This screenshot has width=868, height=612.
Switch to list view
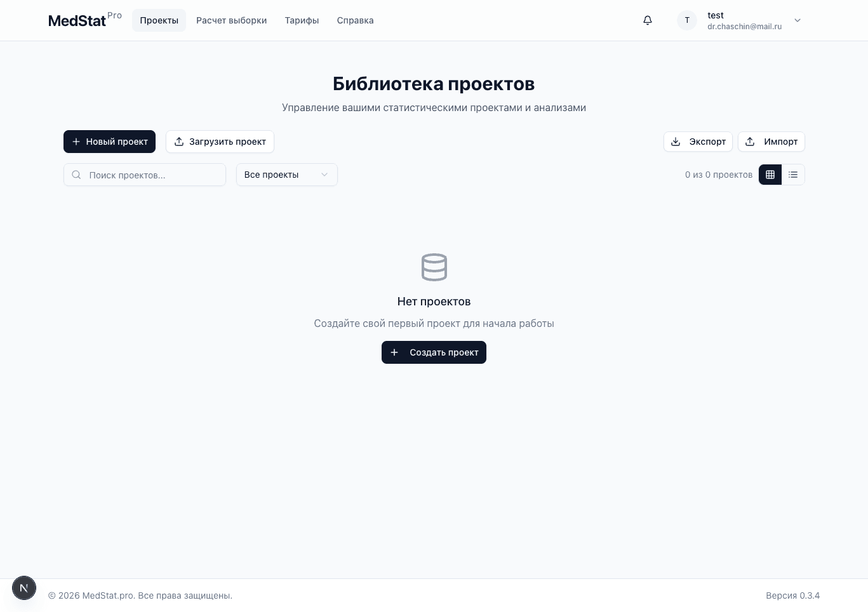tap(793, 175)
